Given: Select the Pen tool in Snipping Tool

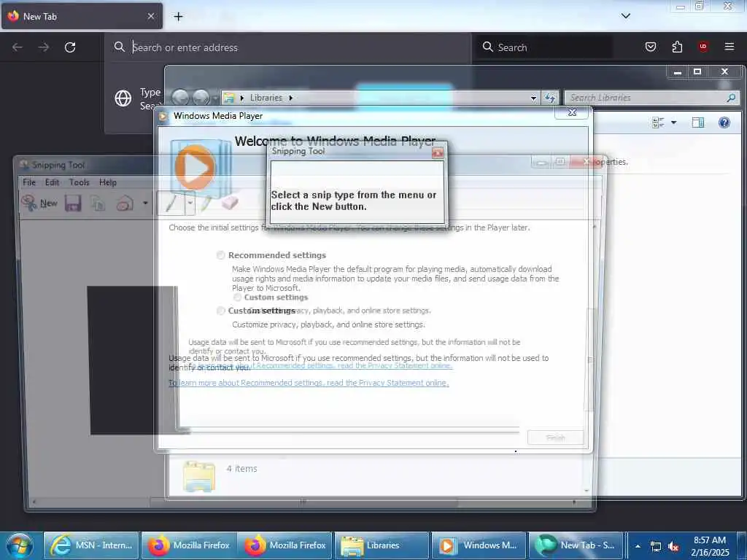Looking at the screenshot, I should pyautogui.click(x=171, y=203).
